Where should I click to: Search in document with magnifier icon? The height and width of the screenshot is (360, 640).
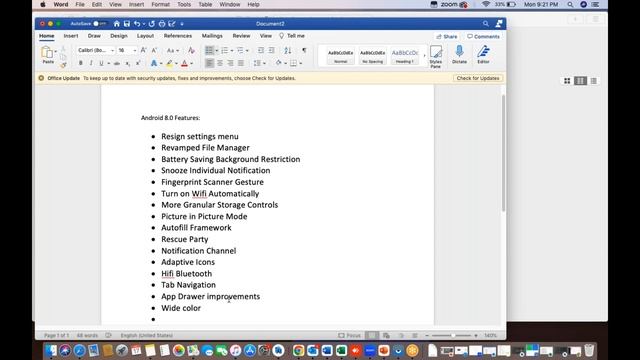tap(485, 24)
